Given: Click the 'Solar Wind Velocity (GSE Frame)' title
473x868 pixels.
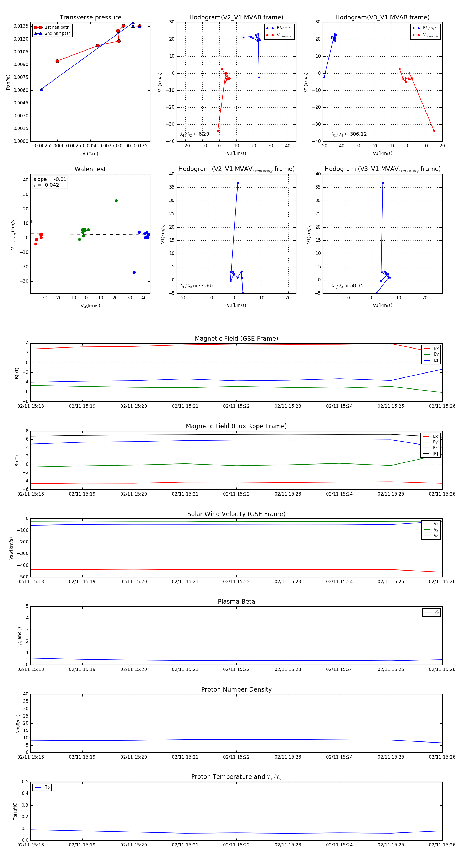Looking at the screenshot, I should 236,514.
